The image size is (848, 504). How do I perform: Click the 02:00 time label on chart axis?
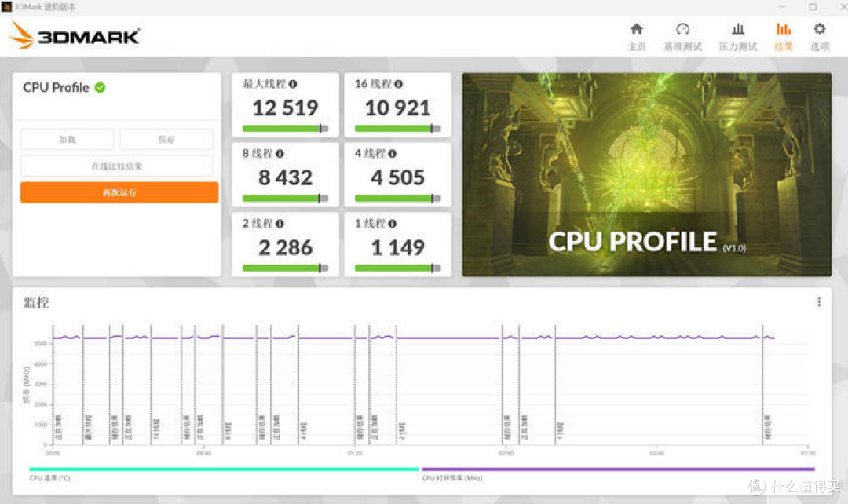point(506,453)
